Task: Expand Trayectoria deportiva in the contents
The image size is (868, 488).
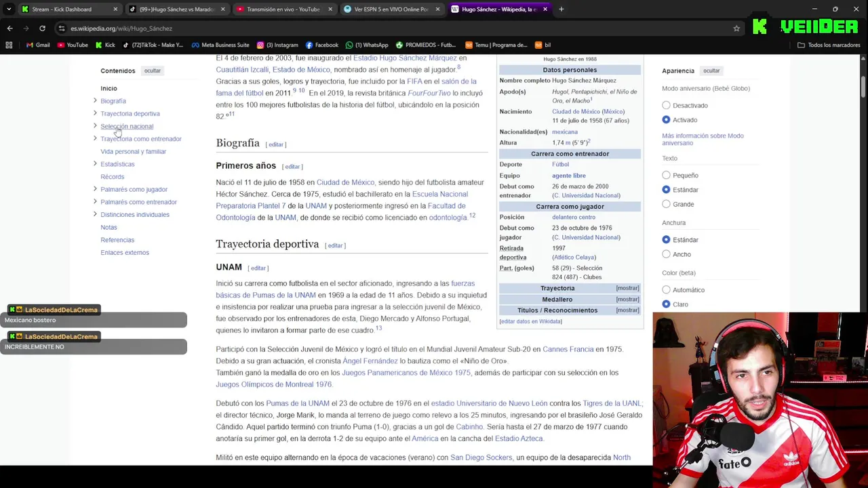Action: (x=95, y=113)
